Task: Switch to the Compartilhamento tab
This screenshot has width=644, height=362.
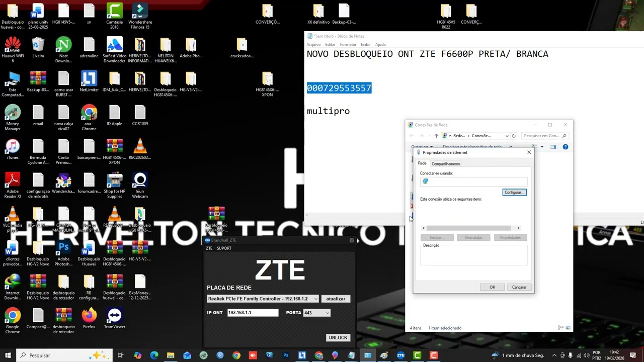Action: pyautogui.click(x=446, y=164)
